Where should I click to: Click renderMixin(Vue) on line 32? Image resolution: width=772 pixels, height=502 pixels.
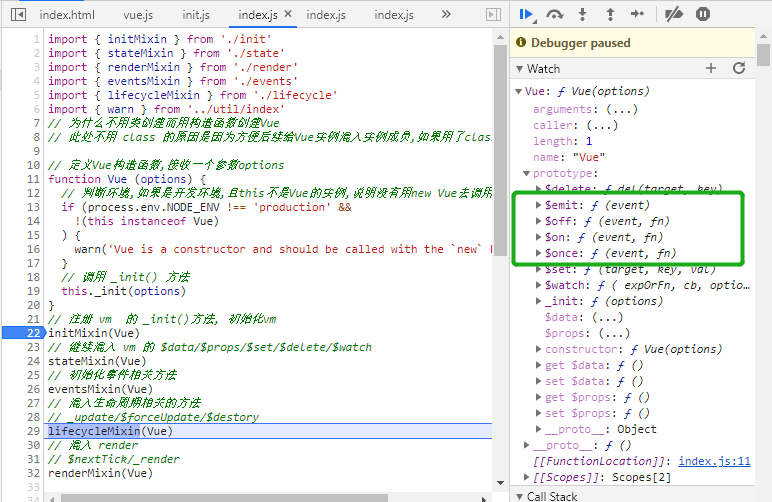click(100, 473)
